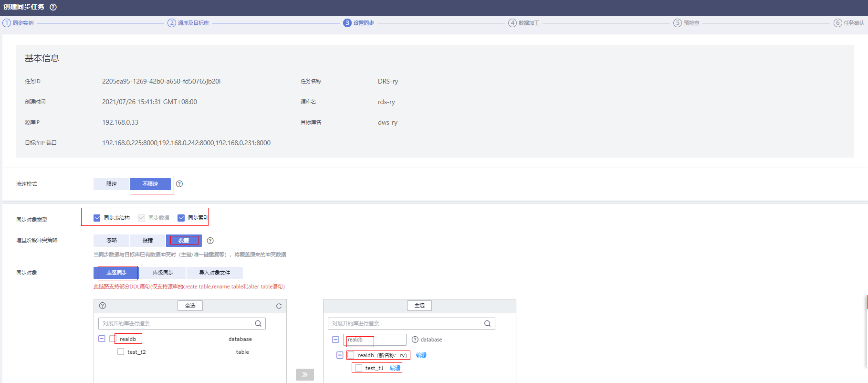Screen dimensions: 868x383
Task: Click target database name input realdb
Action: tap(375, 340)
